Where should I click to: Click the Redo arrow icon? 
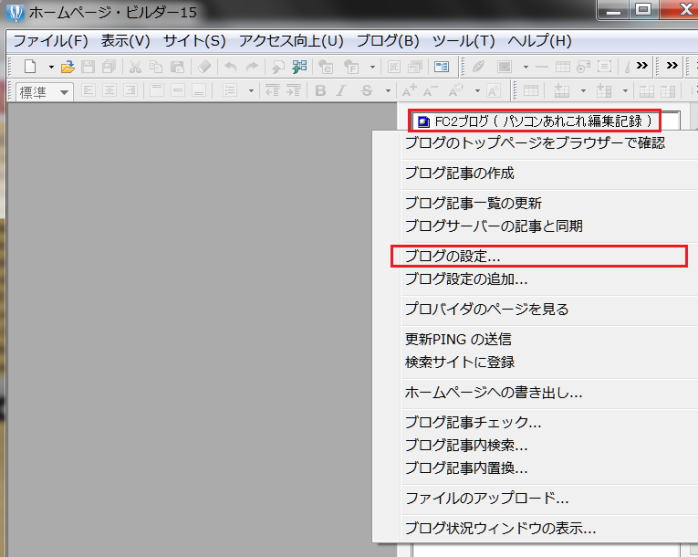click(252, 67)
